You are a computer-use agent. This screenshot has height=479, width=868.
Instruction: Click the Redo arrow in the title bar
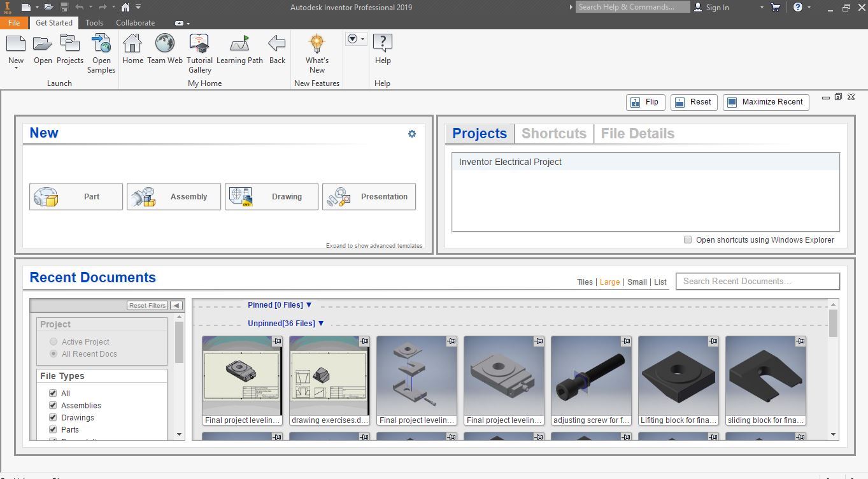(103, 7)
